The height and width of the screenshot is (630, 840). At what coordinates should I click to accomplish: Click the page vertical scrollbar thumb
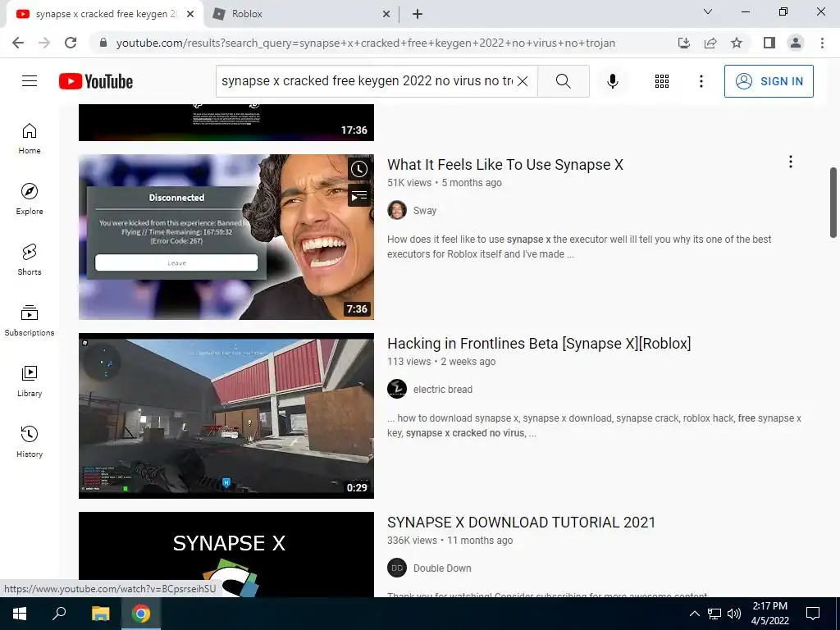(833, 203)
